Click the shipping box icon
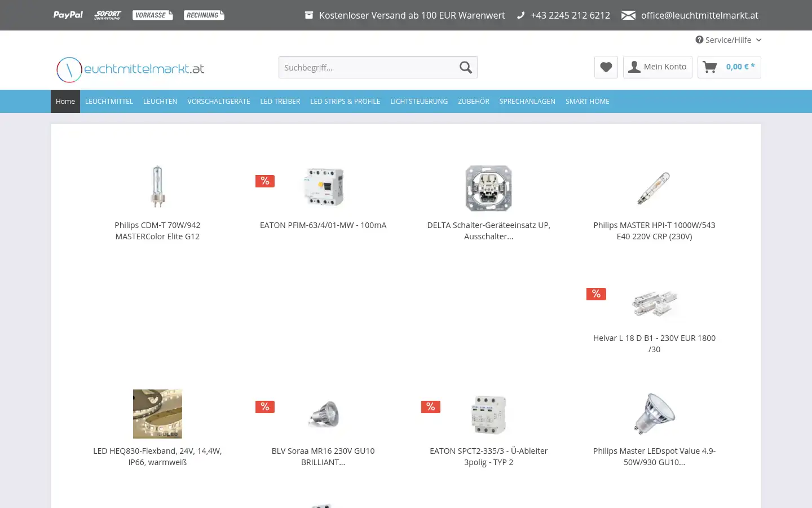The image size is (812, 508). click(x=309, y=15)
